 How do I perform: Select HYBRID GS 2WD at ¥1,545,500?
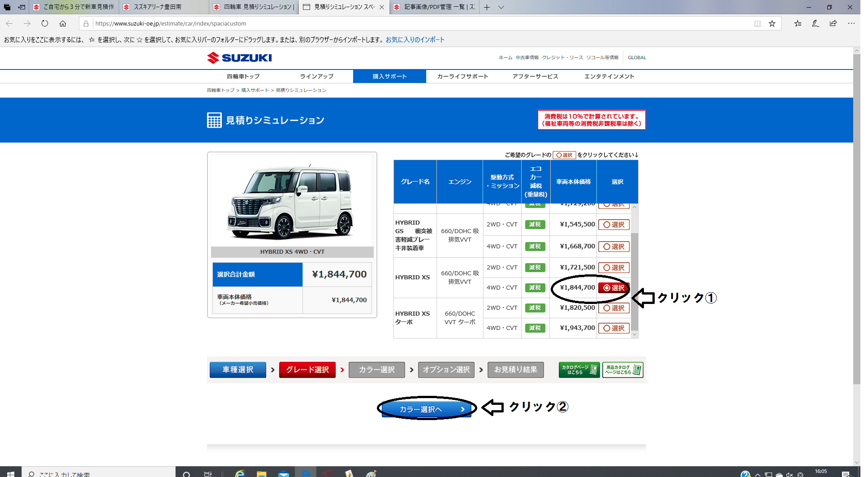(614, 225)
